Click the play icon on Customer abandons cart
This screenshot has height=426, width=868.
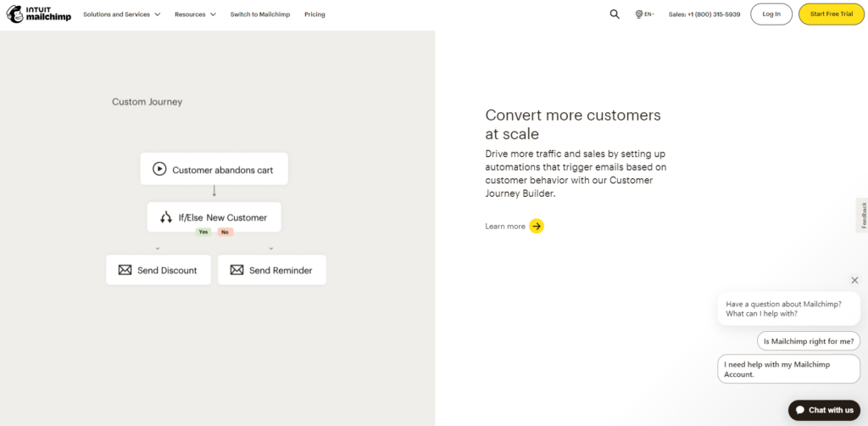click(x=159, y=169)
